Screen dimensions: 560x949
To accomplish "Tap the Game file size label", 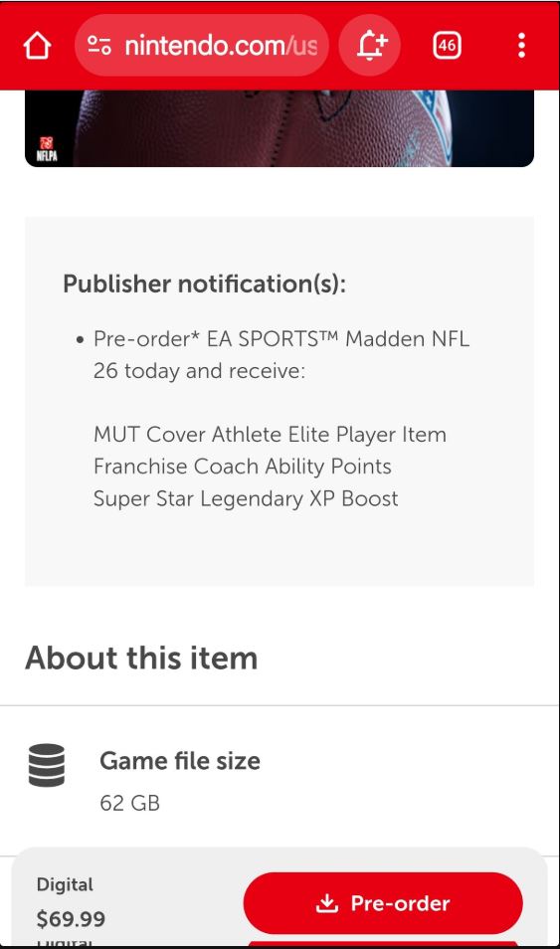I will pyautogui.click(x=180, y=761).
